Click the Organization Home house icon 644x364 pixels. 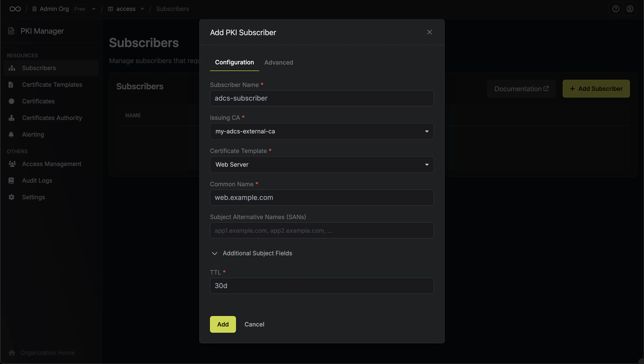(x=12, y=353)
